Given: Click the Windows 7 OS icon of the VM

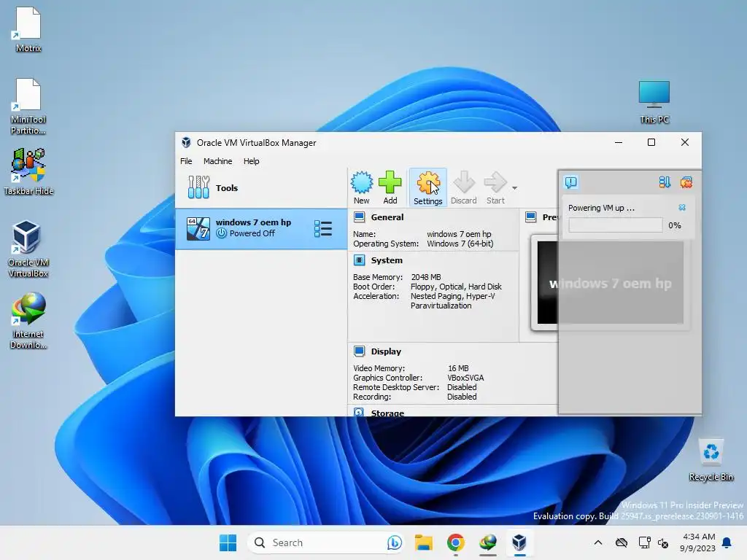Looking at the screenshot, I should tap(198, 228).
